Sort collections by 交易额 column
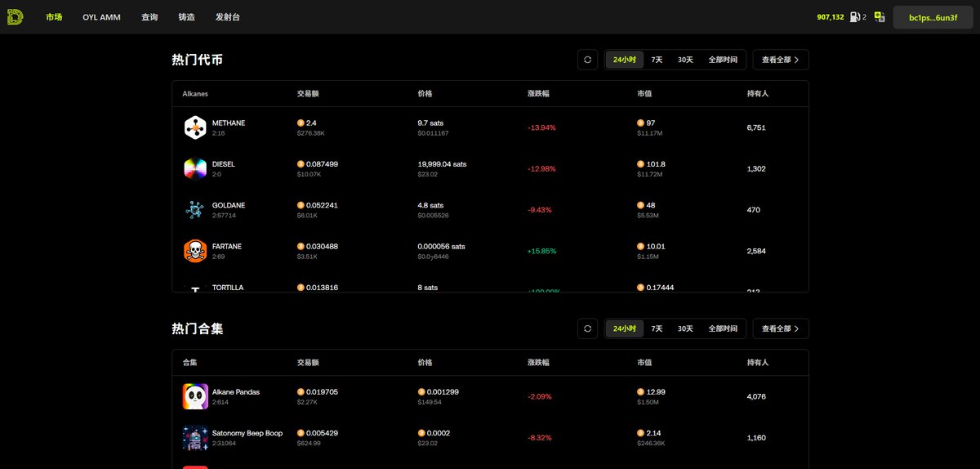The height and width of the screenshot is (469, 980). [308, 363]
